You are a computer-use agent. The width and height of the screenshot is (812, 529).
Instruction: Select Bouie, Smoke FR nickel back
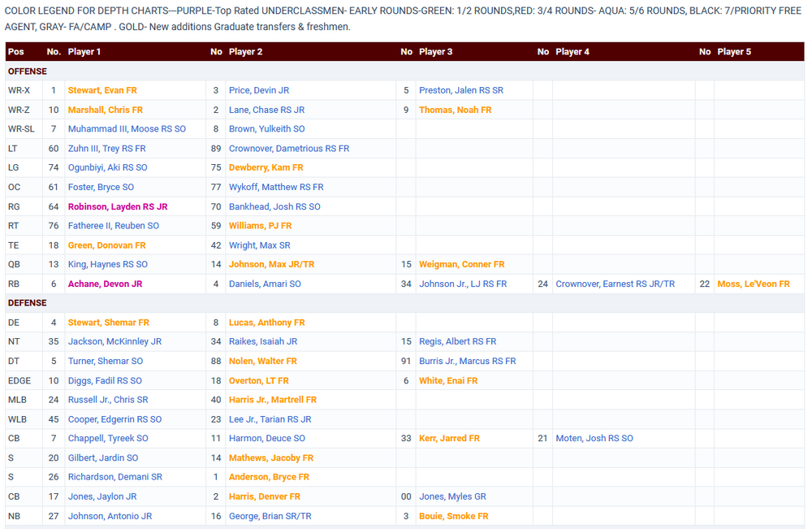(x=453, y=516)
